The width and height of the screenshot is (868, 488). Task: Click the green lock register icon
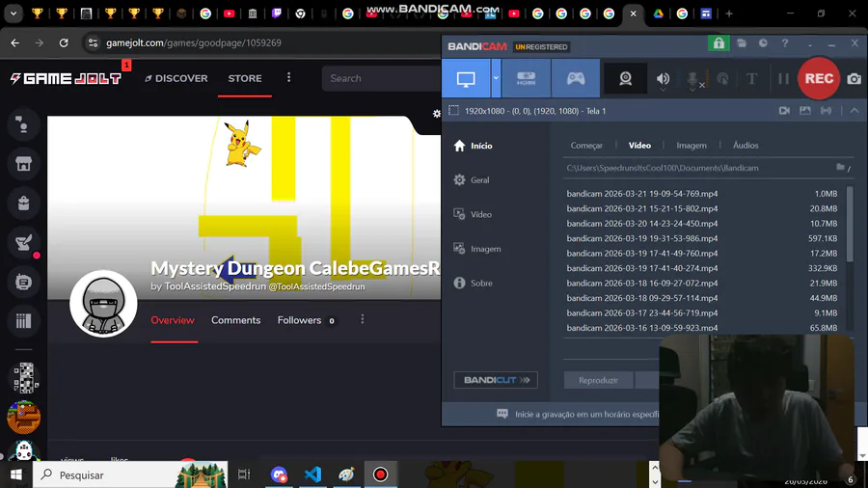tap(719, 43)
